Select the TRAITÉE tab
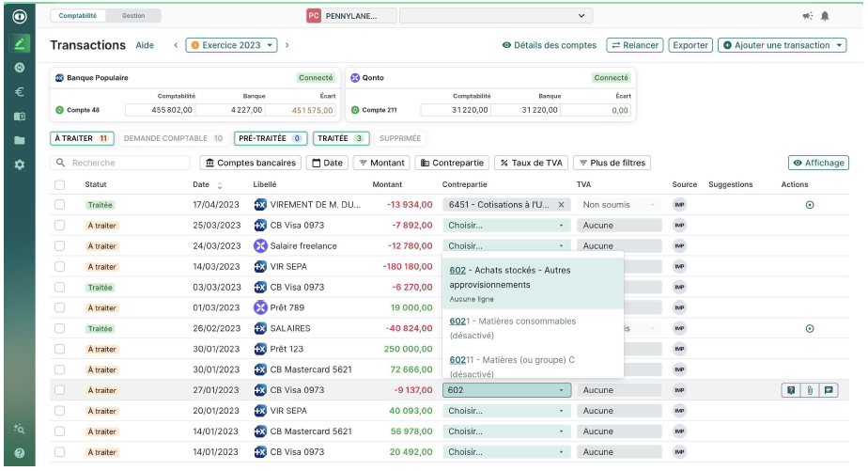This screenshot has height=471, width=868. pos(340,138)
